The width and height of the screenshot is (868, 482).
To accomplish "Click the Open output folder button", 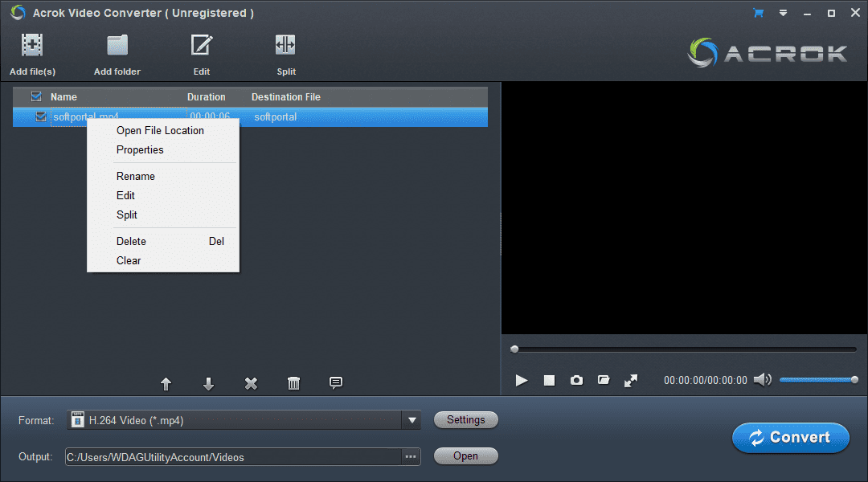I will (x=465, y=456).
